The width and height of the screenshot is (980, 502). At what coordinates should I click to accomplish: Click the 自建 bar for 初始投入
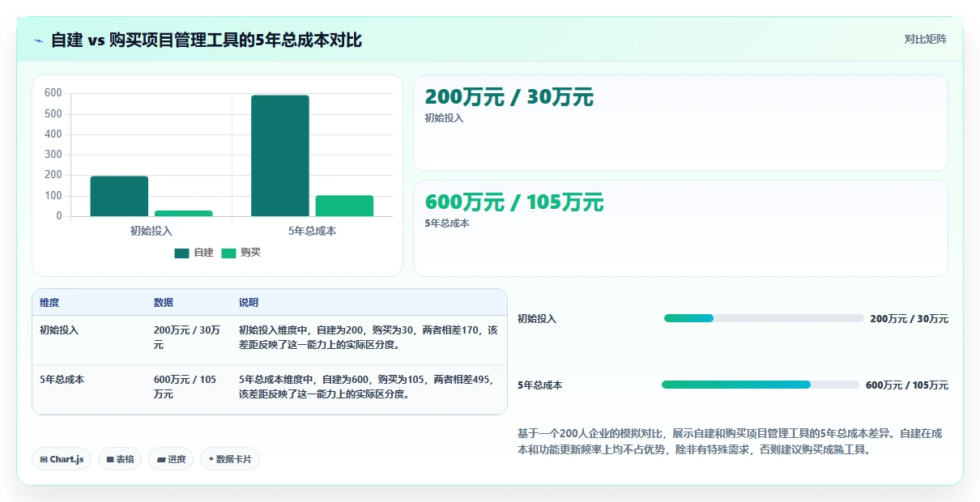(x=119, y=196)
